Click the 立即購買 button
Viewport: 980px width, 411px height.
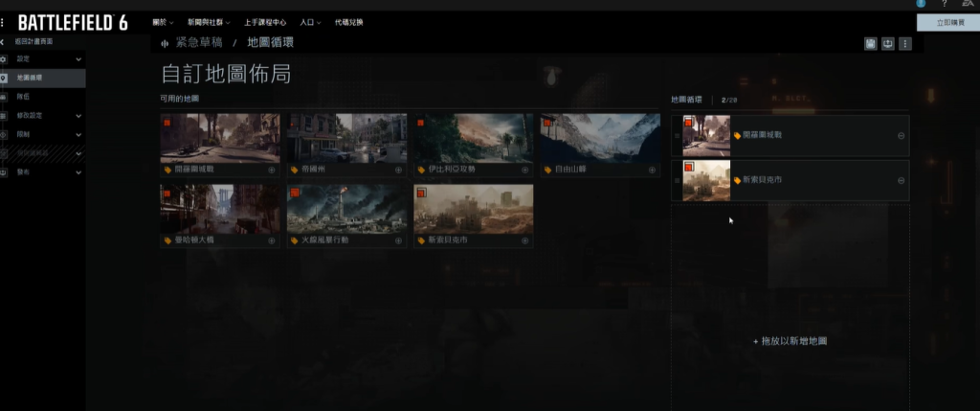pyautogui.click(x=947, y=22)
